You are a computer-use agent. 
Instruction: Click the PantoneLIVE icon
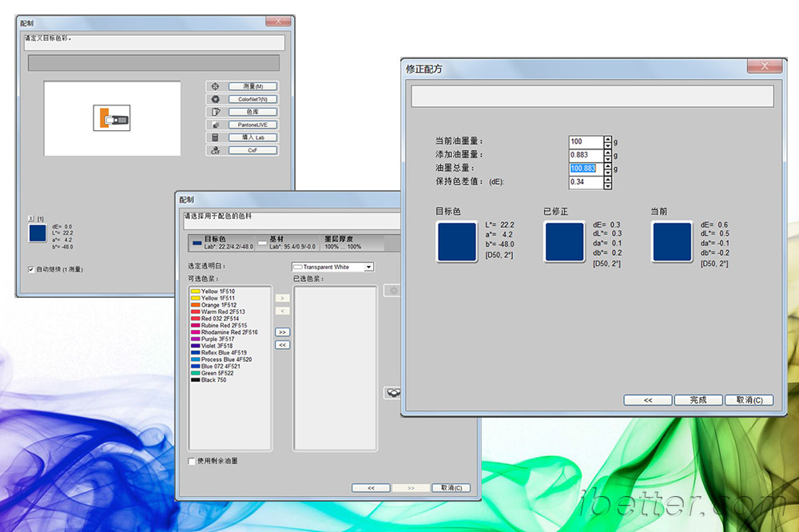click(x=214, y=125)
